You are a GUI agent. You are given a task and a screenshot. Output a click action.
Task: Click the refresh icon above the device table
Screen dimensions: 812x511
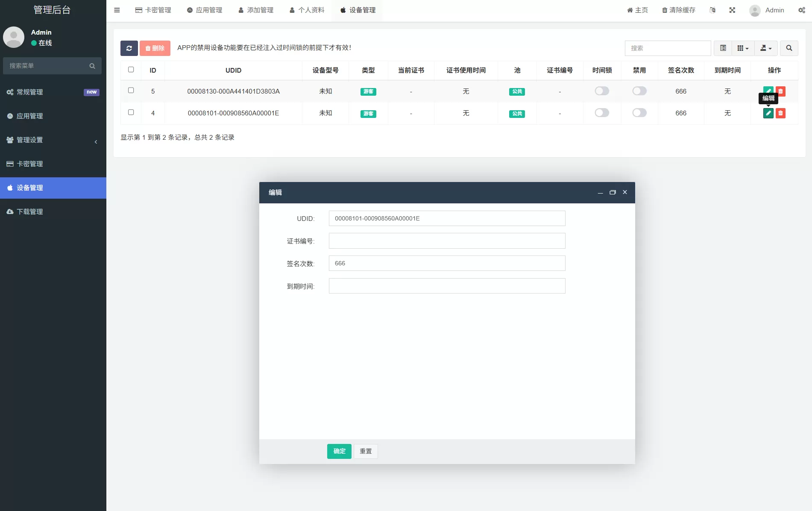[x=129, y=48]
